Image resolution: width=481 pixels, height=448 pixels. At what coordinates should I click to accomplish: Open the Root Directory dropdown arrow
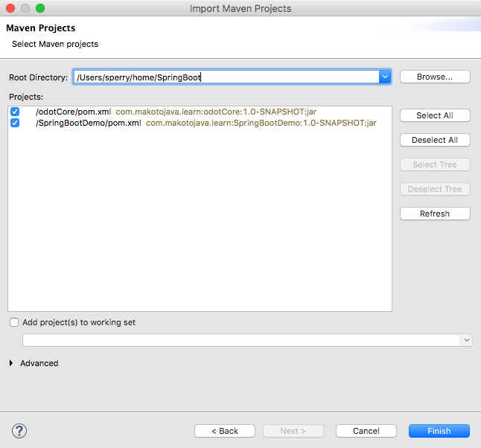click(x=385, y=77)
